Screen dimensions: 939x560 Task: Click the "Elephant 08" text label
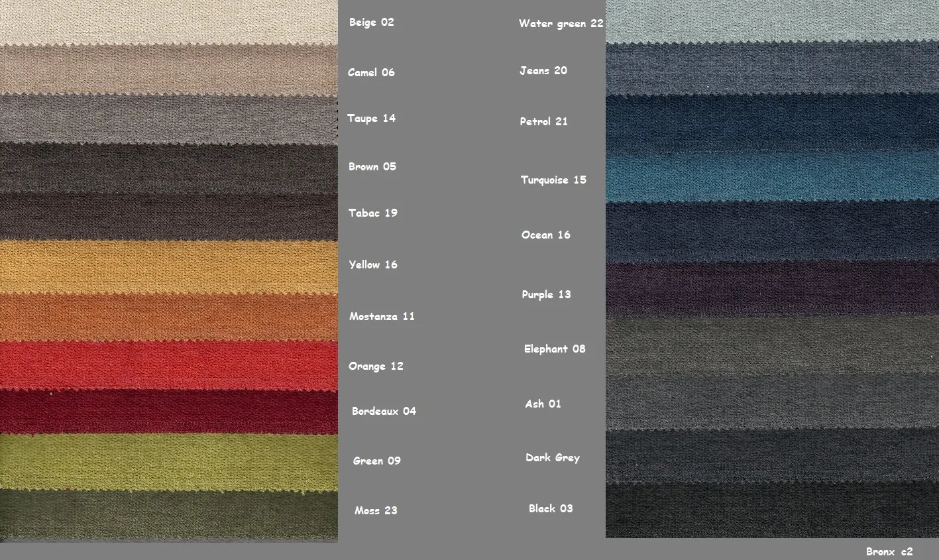554,349
